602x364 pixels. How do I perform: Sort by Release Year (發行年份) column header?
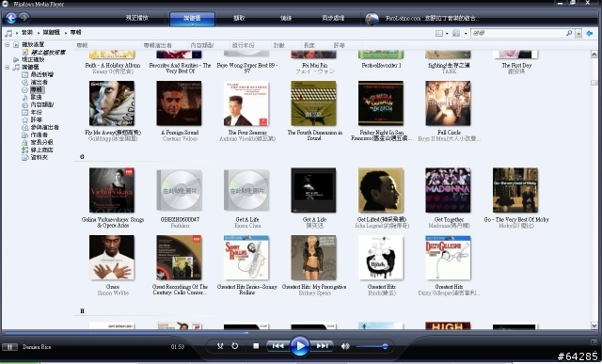(x=243, y=46)
